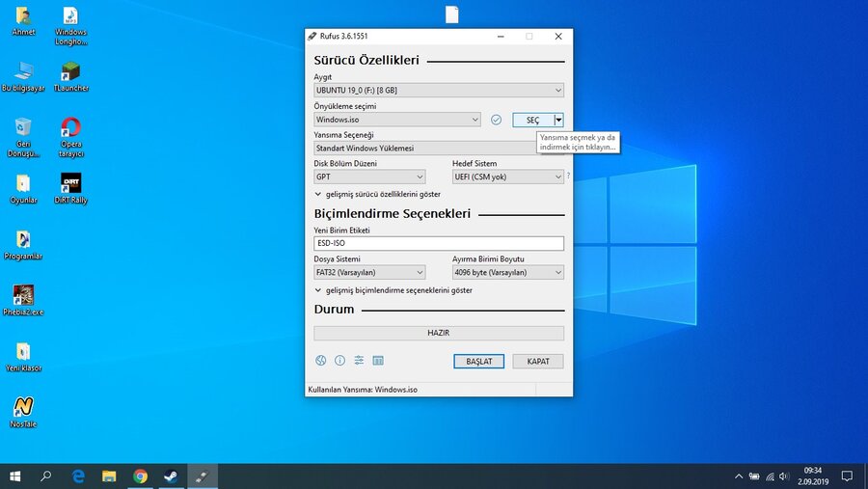The width and height of the screenshot is (868, 489).
Task: Open Google Chrome from the taskbar
Action: [140, 475]
